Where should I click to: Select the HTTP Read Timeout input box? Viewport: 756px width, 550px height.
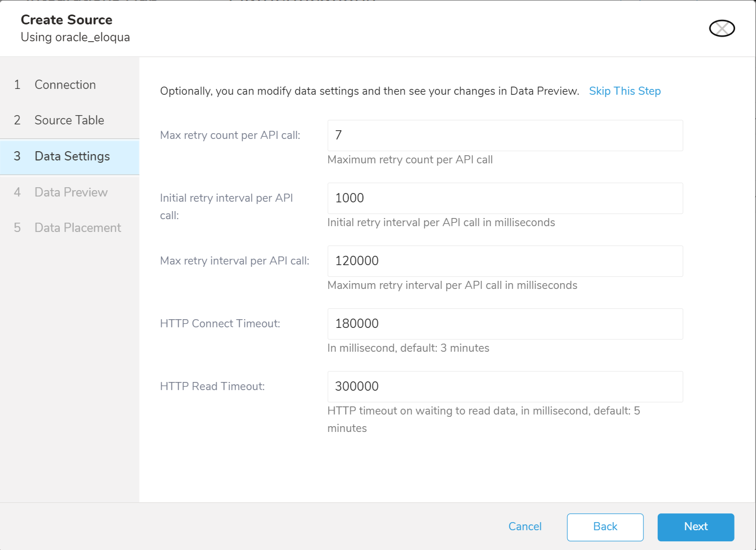coord(504,387)
